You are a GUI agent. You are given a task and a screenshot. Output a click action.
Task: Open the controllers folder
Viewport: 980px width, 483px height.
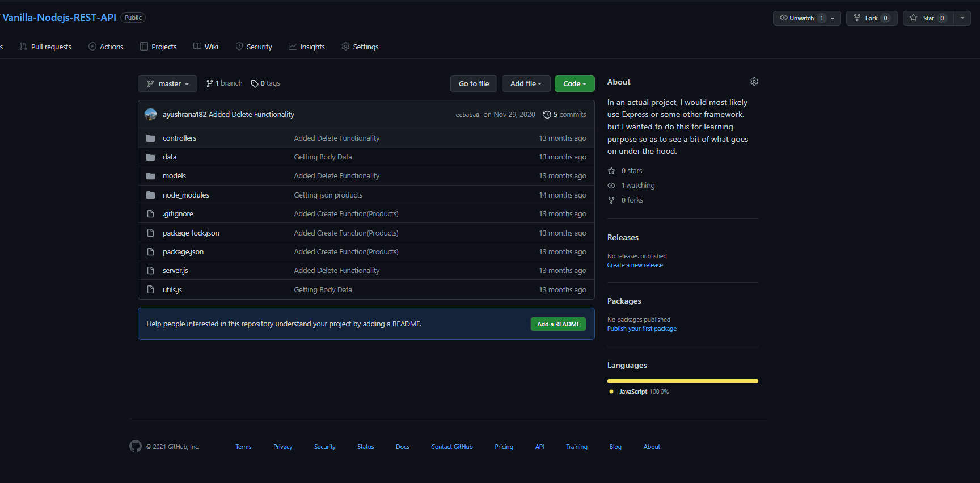(179, 138)
